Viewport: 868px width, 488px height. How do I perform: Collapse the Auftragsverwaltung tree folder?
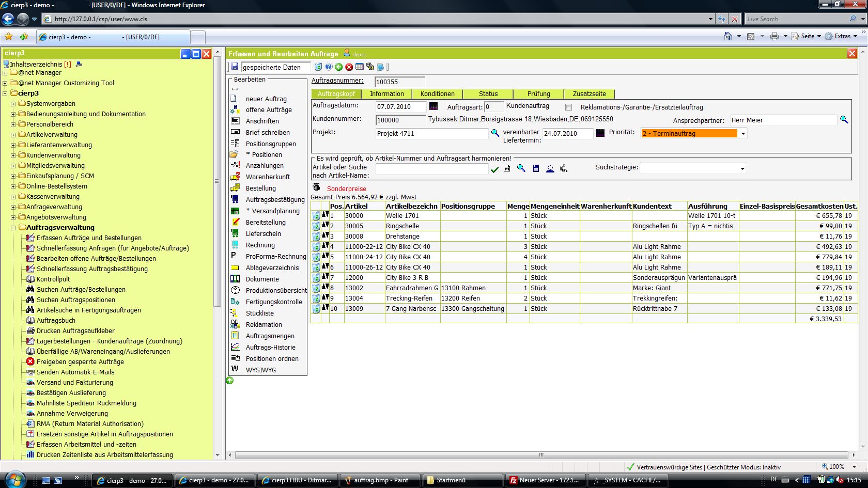click(13, 228)
